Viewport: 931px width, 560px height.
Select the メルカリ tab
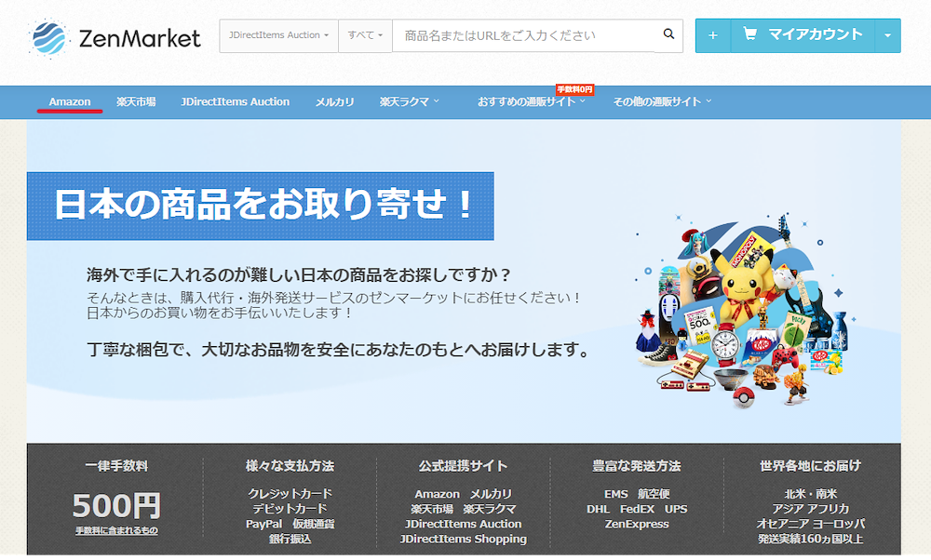tap(334, 101)
